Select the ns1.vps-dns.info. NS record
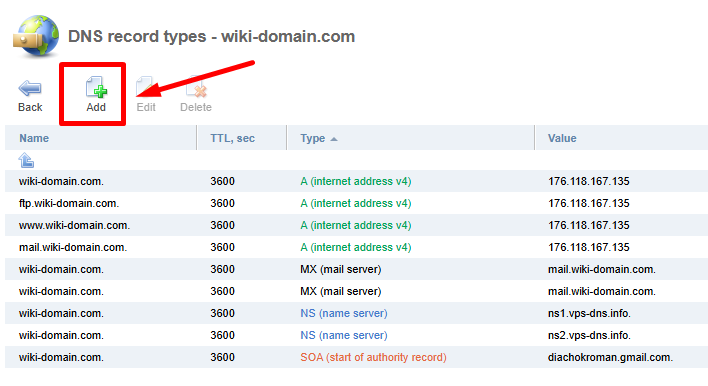This screenshot has height=386, width=708. [356, 313]
